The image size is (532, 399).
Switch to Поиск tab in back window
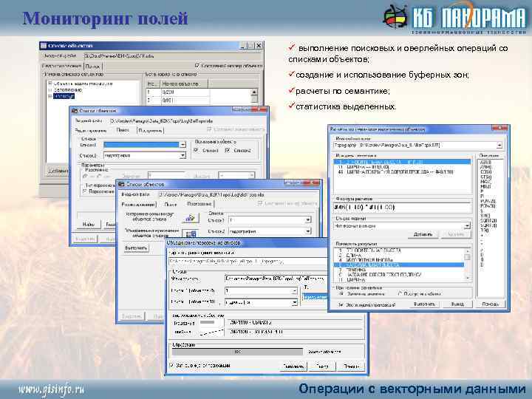92,66
